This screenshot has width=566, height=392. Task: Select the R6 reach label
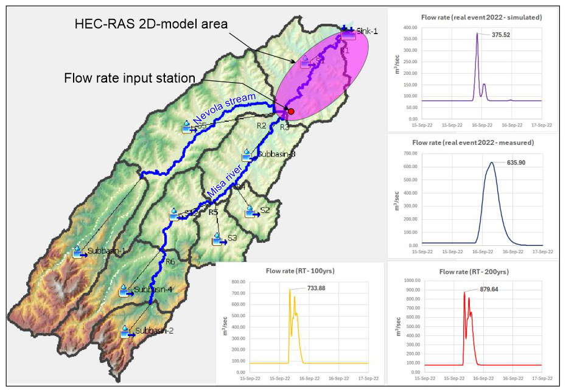pyautogui.click(x=170, y=262)
